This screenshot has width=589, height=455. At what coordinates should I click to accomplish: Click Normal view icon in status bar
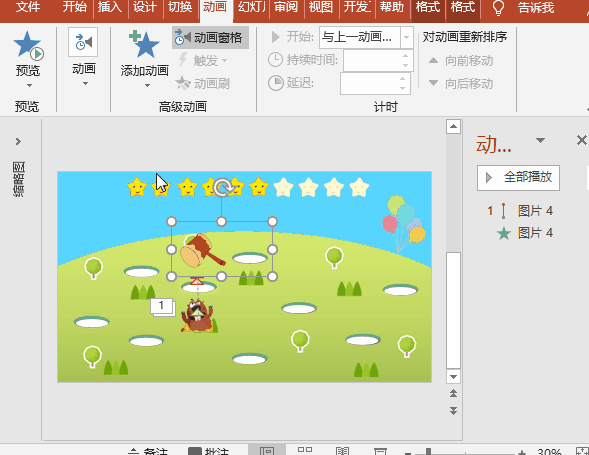(x=267, y=450)
